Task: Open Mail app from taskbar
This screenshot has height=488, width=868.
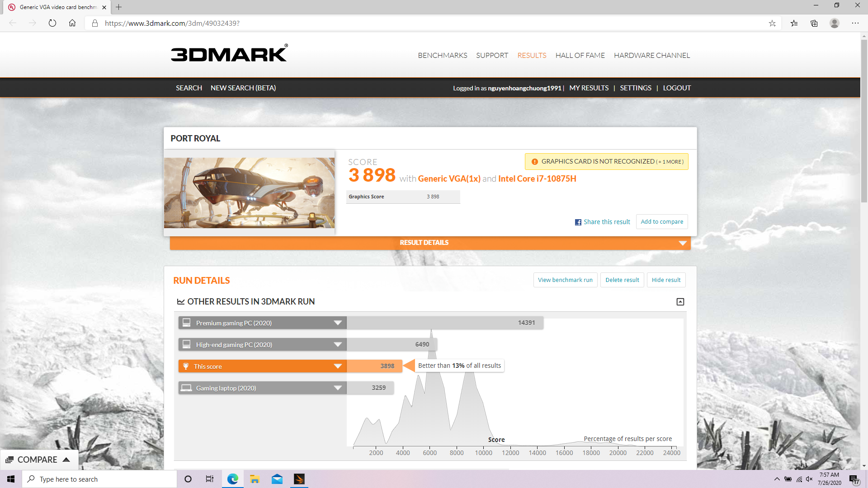Action: coord(277,479)
